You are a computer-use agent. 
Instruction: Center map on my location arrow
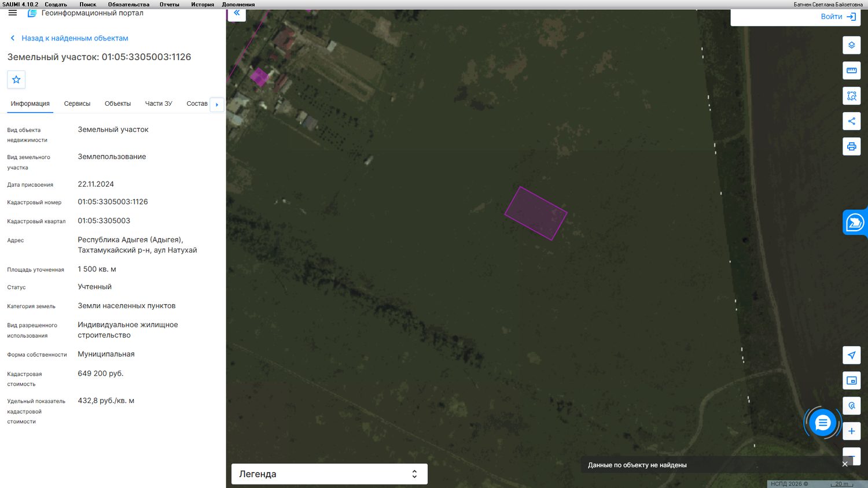pos(851,355)
